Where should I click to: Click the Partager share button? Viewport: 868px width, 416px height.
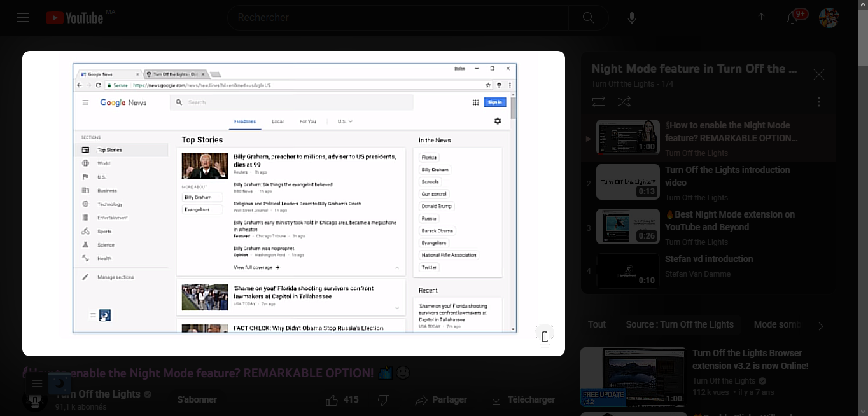click(441, 399)
